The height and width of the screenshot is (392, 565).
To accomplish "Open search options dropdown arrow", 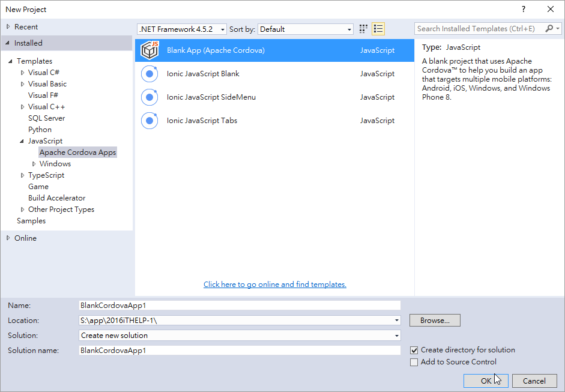I will 558,28.
